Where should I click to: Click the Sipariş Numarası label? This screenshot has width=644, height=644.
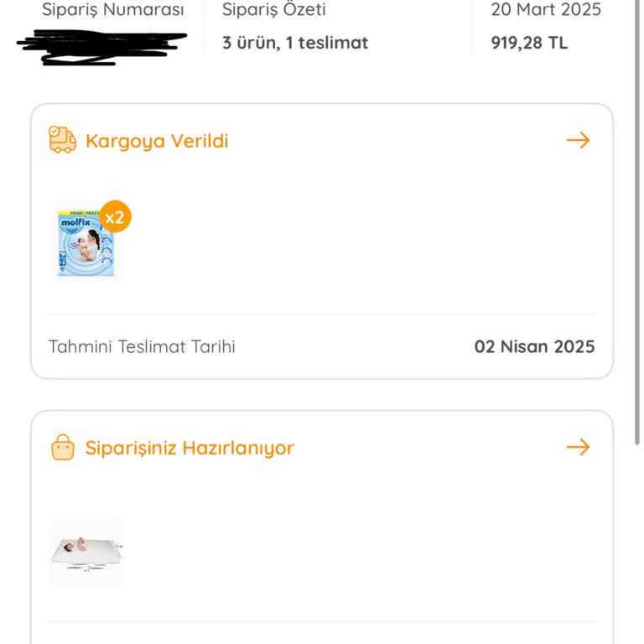[x=112, y=10]
